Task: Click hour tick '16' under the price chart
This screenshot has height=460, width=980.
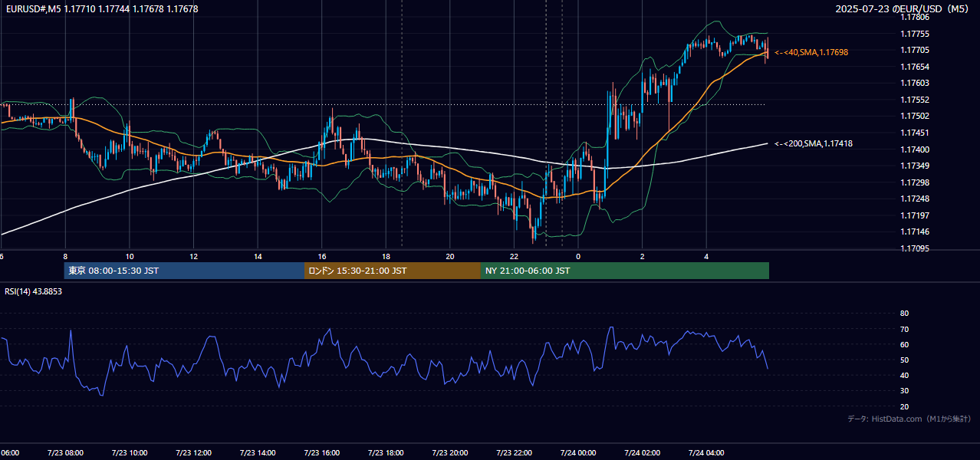Action: coord(322,257)
